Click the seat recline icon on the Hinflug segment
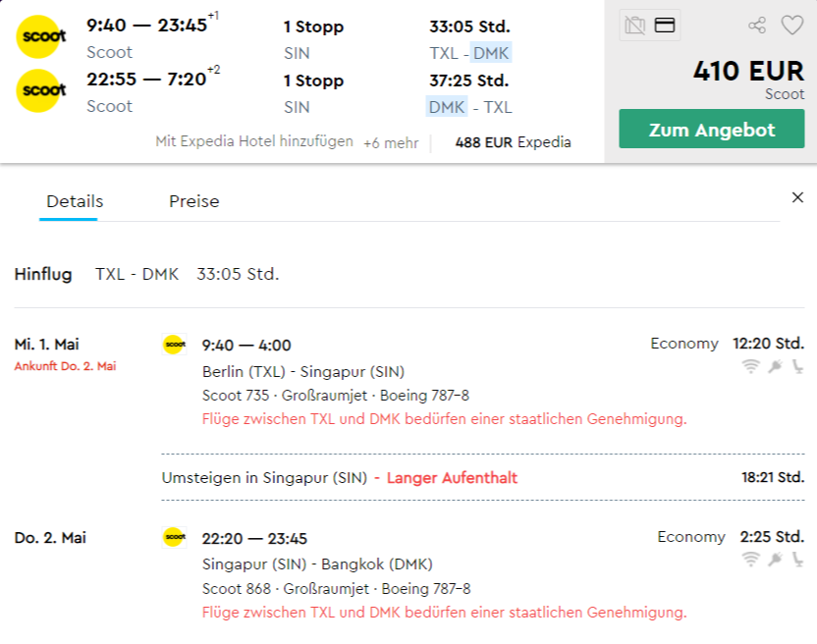The height and width of the screenshot is (644, 817). click(x=798, y=365)
